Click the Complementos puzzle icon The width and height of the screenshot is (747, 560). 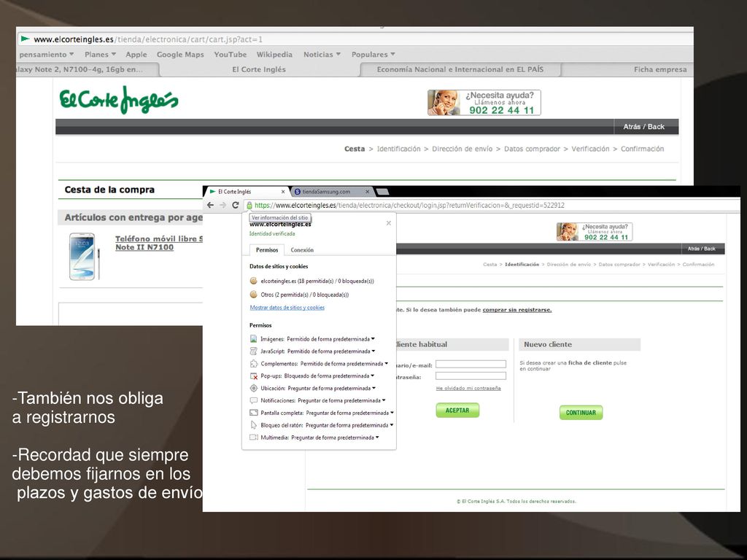point(253,363)
